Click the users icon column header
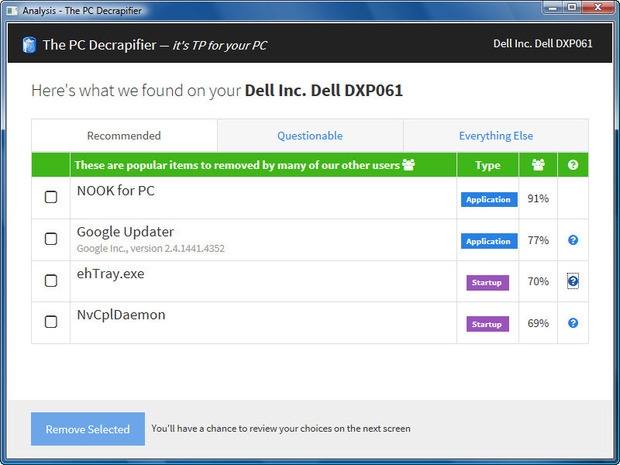The image size is (620, 465). click(538, 164)
